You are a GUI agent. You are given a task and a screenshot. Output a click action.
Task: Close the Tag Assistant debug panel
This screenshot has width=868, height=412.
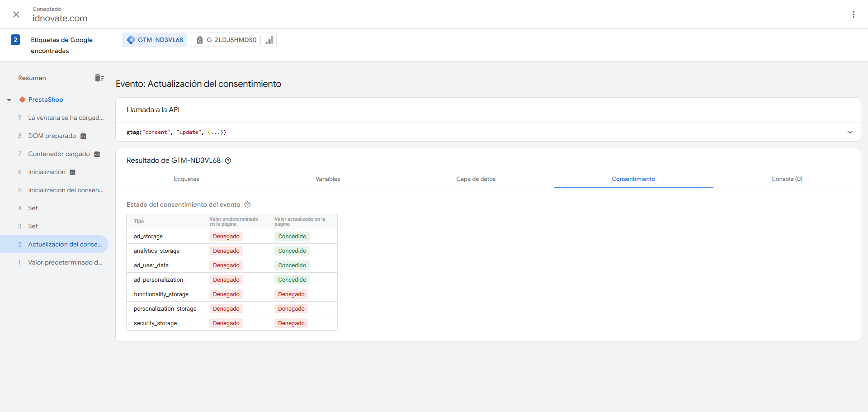click(x=16, y=14)
